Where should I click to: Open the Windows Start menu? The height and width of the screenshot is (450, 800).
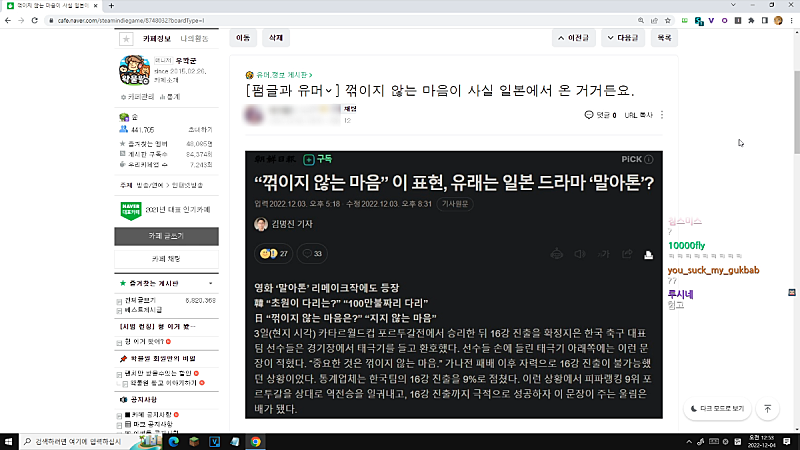tap(8, 442)
